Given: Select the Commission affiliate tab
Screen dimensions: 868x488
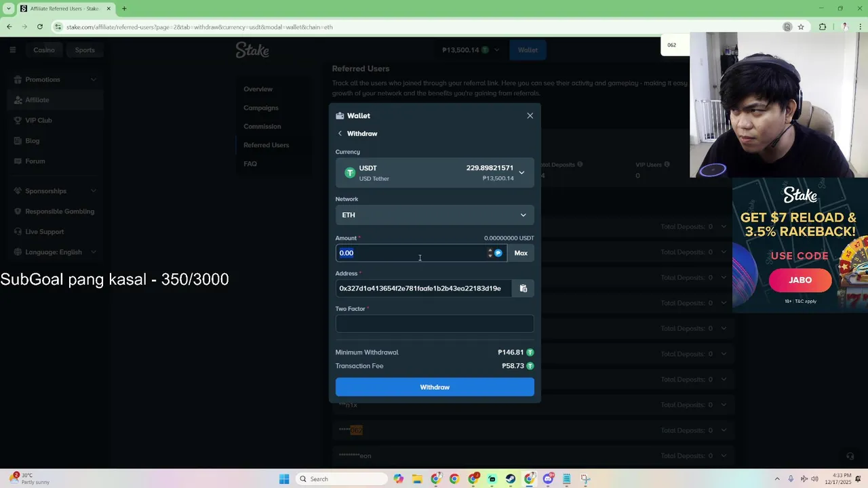Looking at the screenshot, I should point(262,126).
